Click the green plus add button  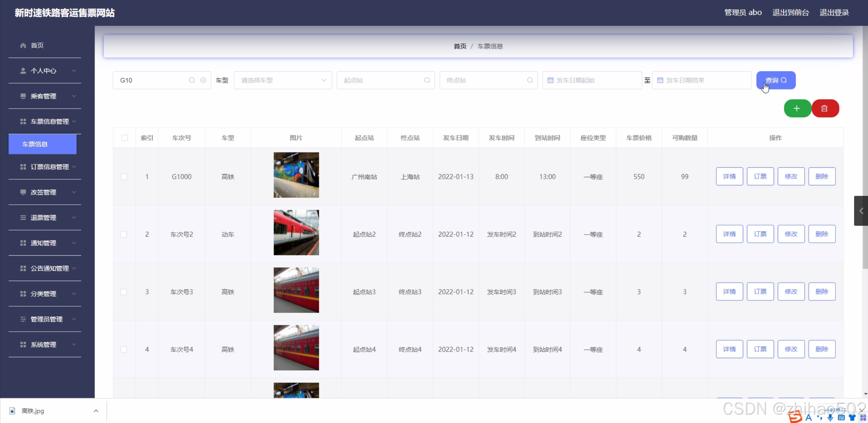[x=797, y=108]
